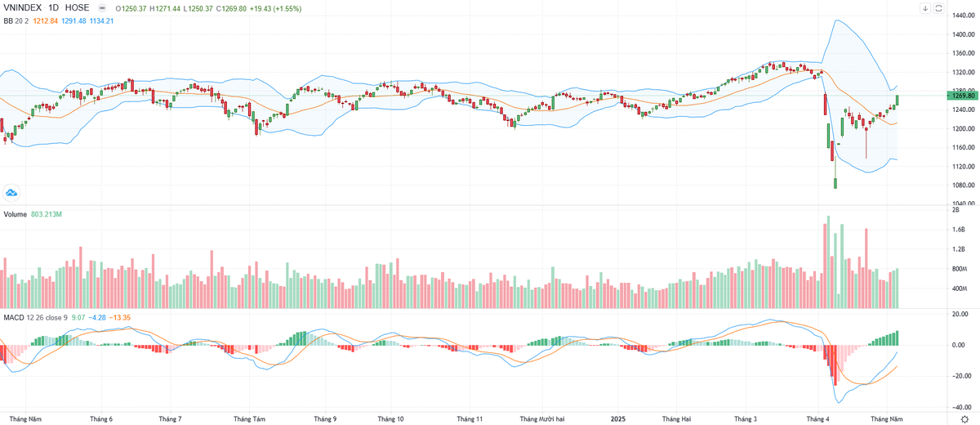Click the current price label 1269.80

coord(964,96)
